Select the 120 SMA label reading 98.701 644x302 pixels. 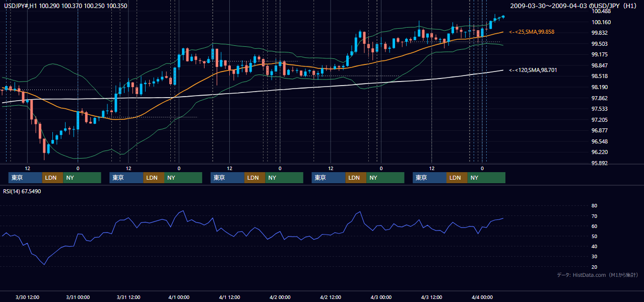tap(533, 70)
